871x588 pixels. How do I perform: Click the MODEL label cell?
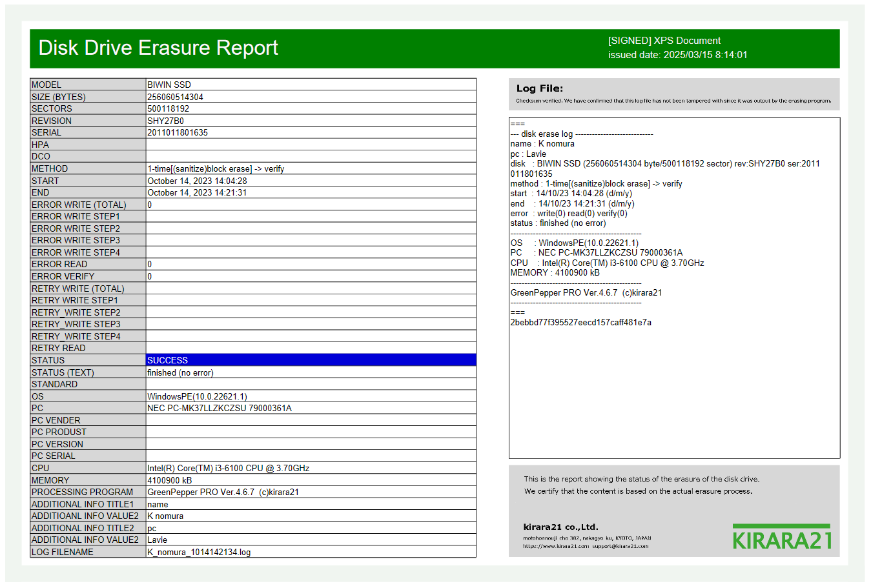(88, 85)
